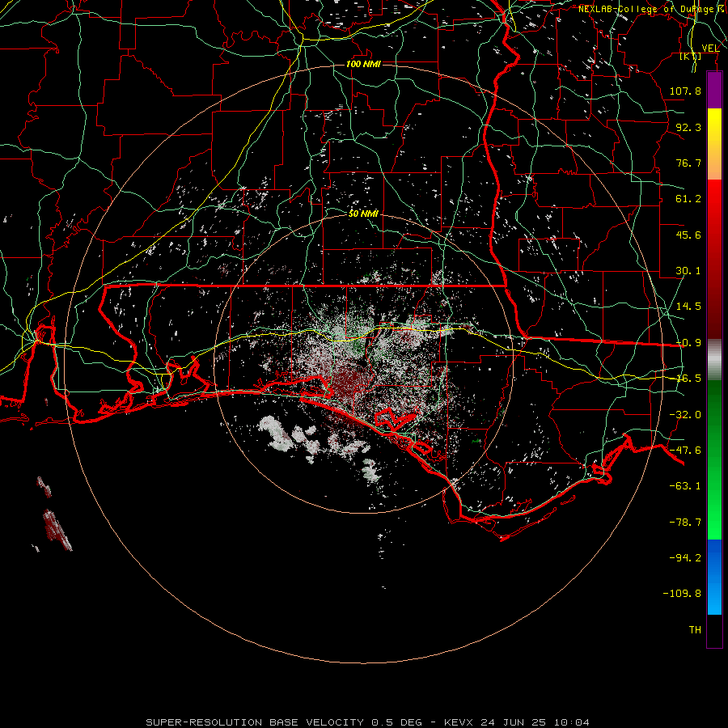Click the 30.1 value on velocity scale
728x728 pixels.
click(x=688, y=271)
